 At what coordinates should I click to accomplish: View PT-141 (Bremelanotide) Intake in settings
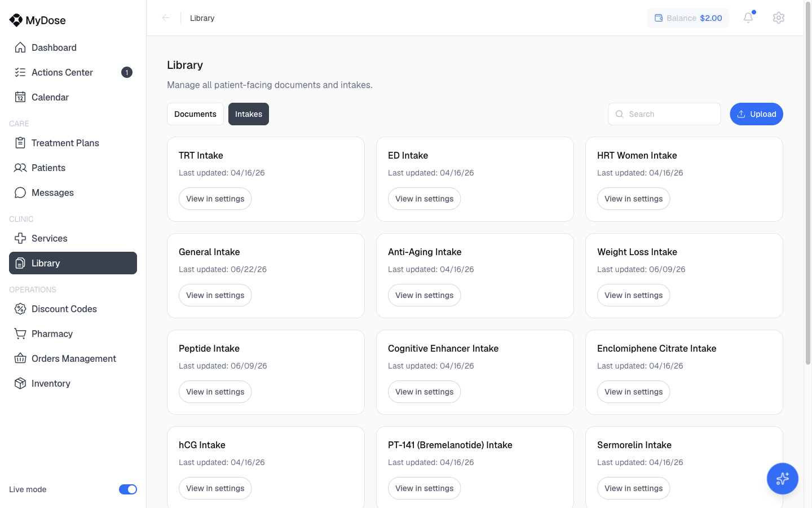(x=425, y=488)
